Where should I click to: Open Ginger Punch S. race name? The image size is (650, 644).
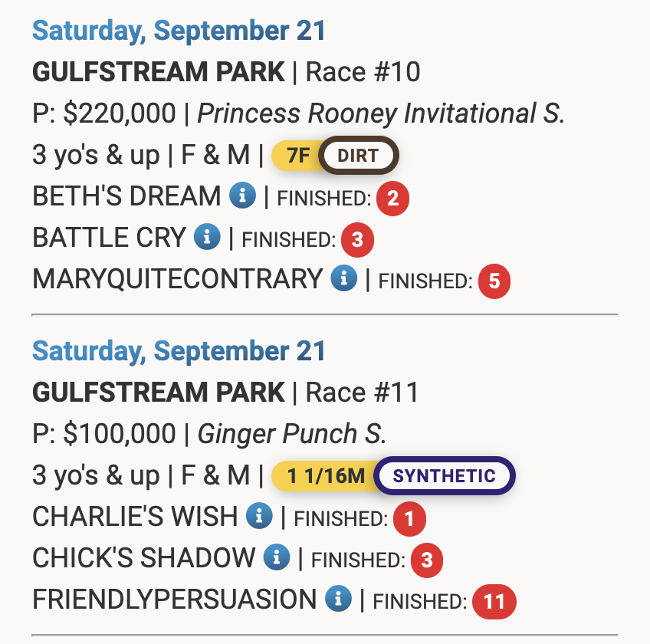pos(292,434)
